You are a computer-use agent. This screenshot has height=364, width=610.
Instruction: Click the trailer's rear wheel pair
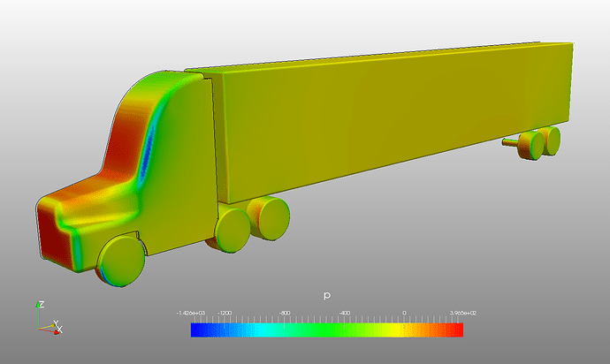pos(540,143)
